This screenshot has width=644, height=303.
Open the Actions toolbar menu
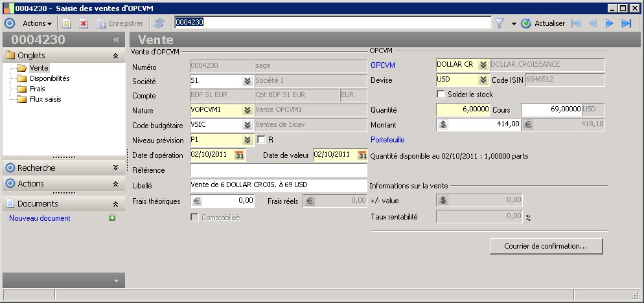point(38,23)
